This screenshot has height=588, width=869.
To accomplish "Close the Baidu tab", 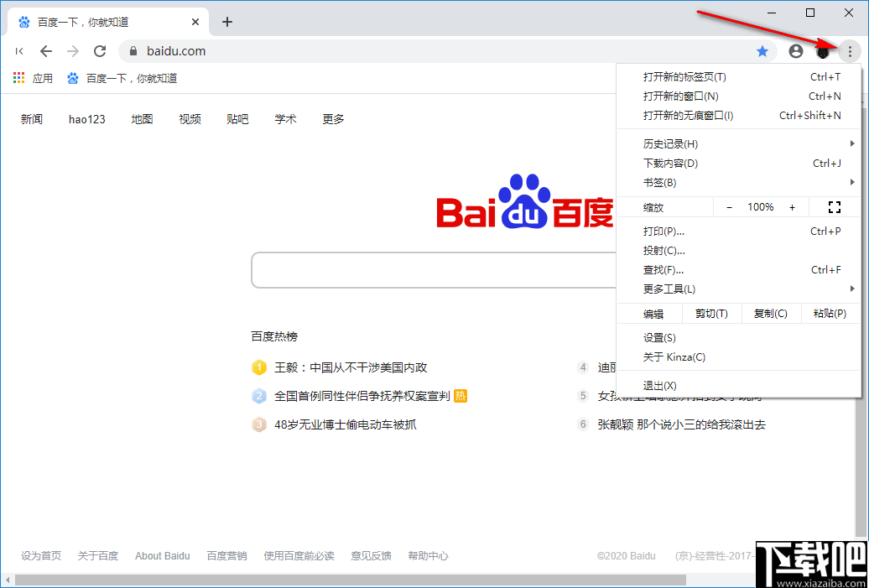I will pyautogui.click(x=195, y=22).
